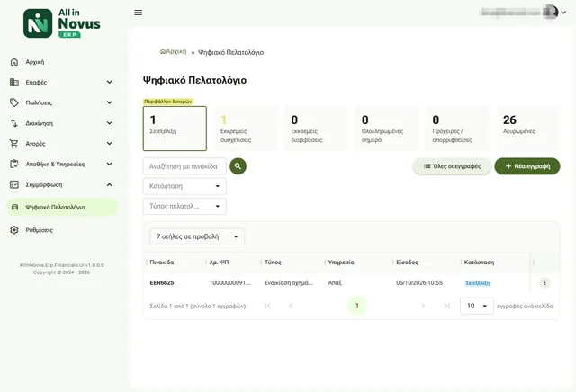Screen dimensions: 576x392
Task: Open Ρυθμίσεις in the sidebar
Action: pyautogui.click(x=40, y=230)
